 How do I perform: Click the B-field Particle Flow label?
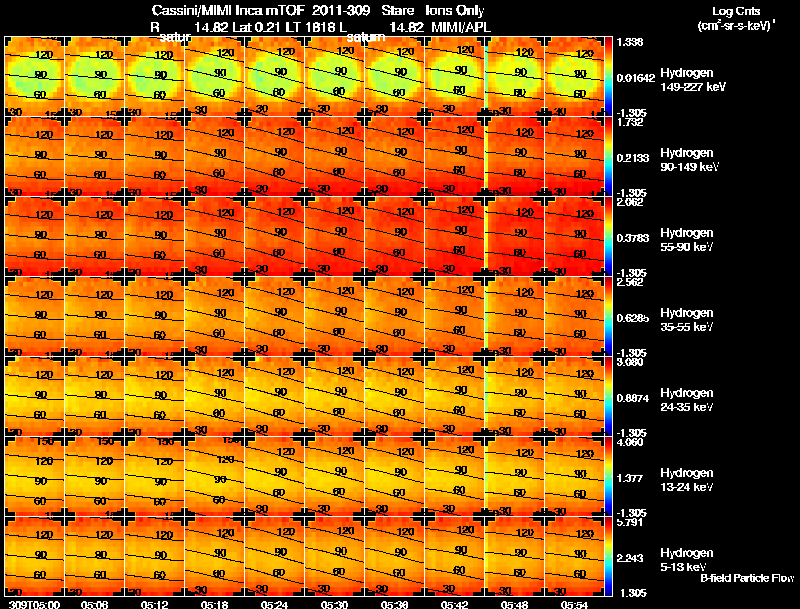pos(747,578)
